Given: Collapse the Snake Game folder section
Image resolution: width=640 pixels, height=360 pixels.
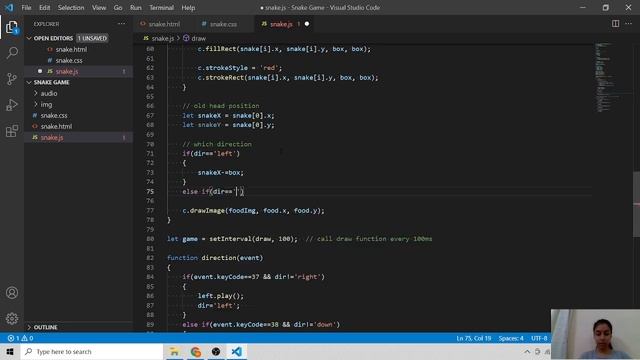Looking at the screenshot, I should click(48, 82).
